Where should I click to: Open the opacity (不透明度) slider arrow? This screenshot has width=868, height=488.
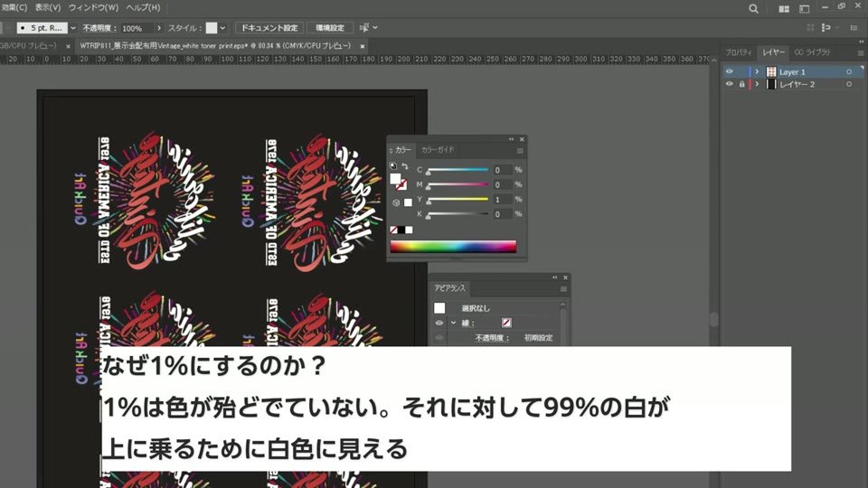point(159,28)
